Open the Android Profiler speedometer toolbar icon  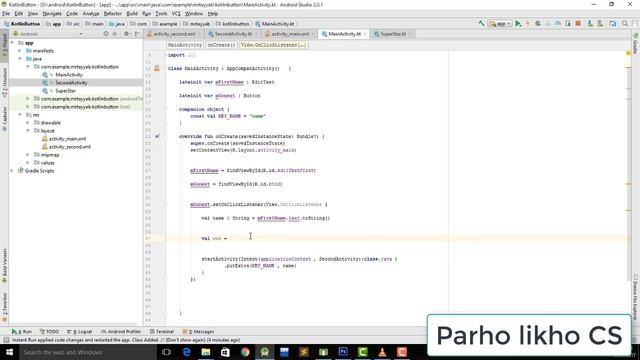click(x=558, y=24)
